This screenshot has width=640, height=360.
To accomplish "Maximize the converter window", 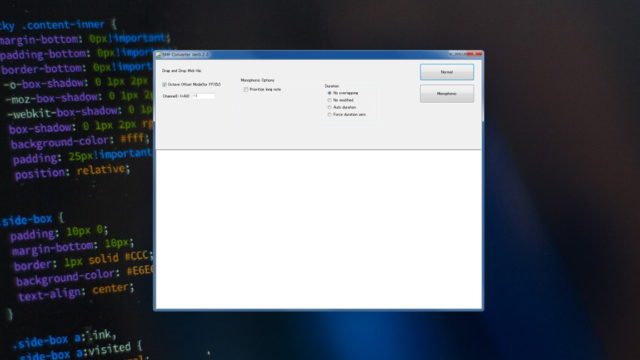I will (461, 54).
